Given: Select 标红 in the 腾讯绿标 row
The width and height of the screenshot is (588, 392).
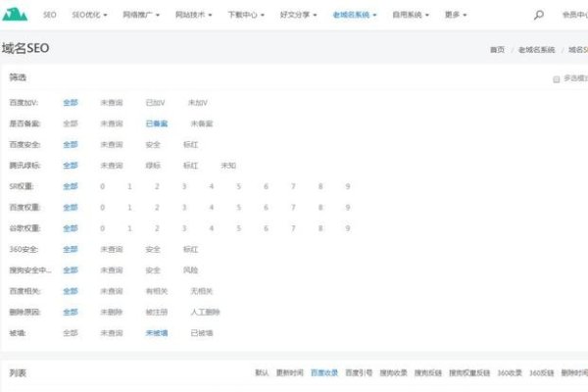Looking at the screenshot, I should [190, 166].
